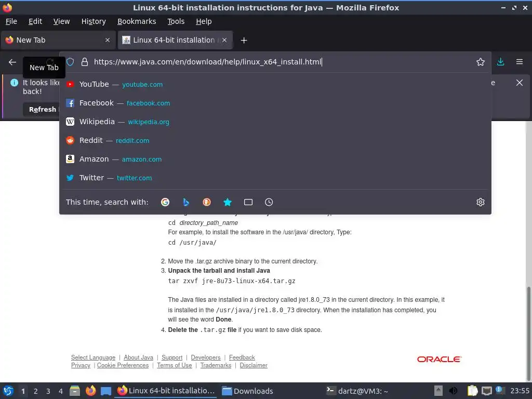532x399 pixels.
Task: Open the Tools menu
Action: [x=176, y=21]
